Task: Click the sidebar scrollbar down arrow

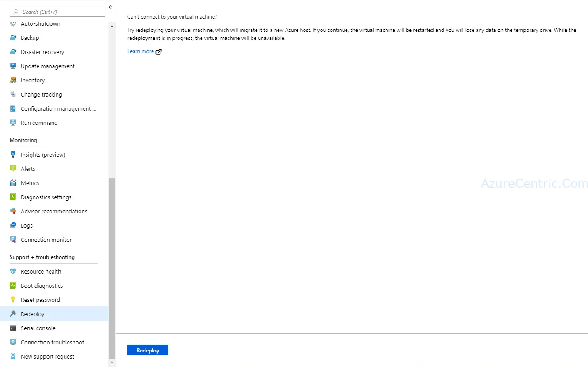Action: click(112, 362)
